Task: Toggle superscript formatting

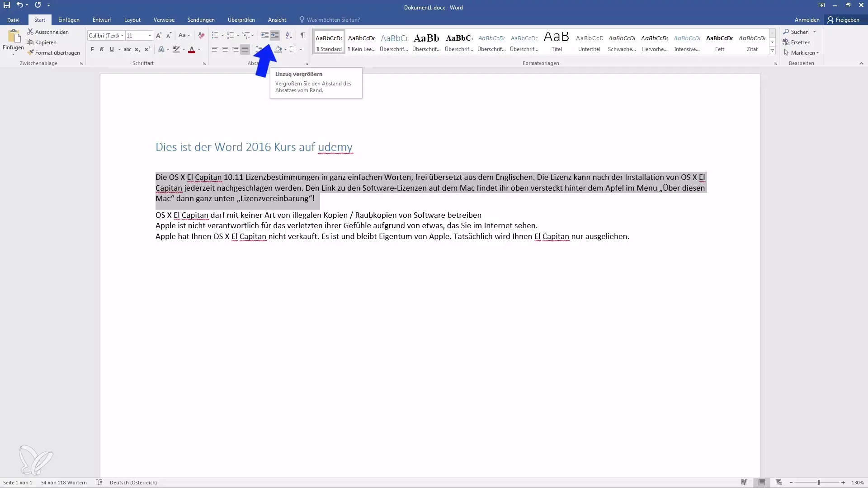Action: pos(147,49)
